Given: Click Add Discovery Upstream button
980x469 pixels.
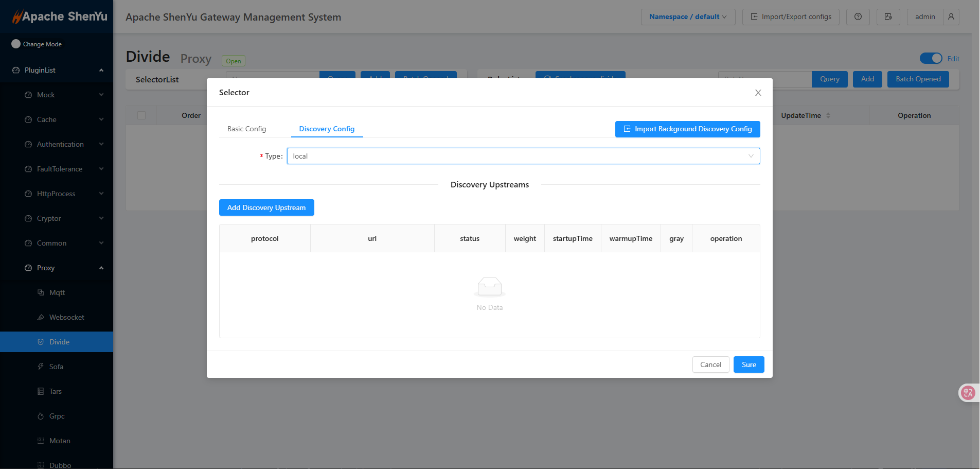Looking at the screenshot, I should coord(266,207).
